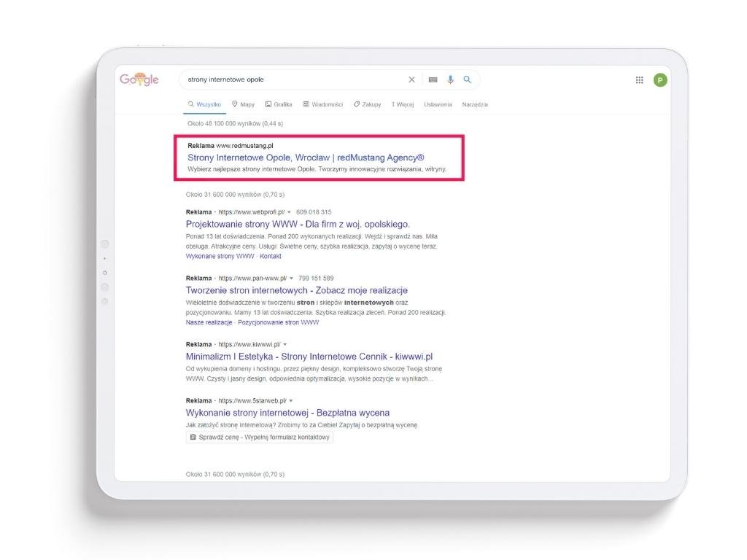Click the https://www.webprofi.pl/ URL text
The height and width of the screenshot is (560, 747).
coord(252,212)
